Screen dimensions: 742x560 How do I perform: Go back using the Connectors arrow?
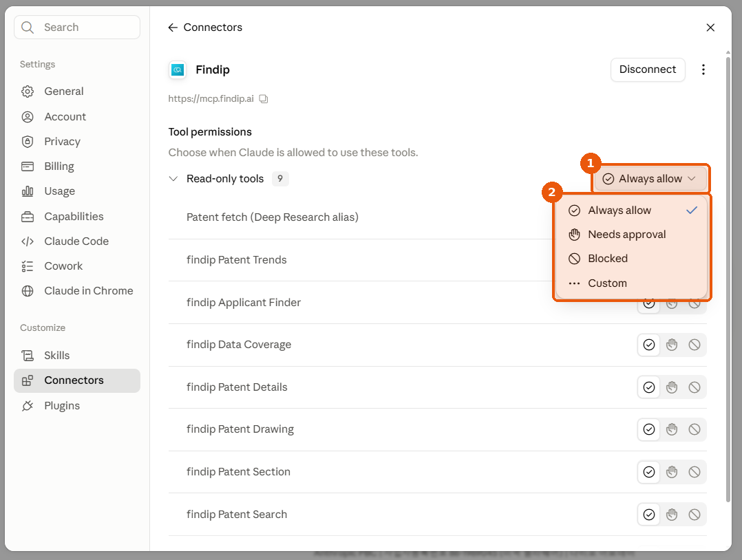(x=173, y=28)
